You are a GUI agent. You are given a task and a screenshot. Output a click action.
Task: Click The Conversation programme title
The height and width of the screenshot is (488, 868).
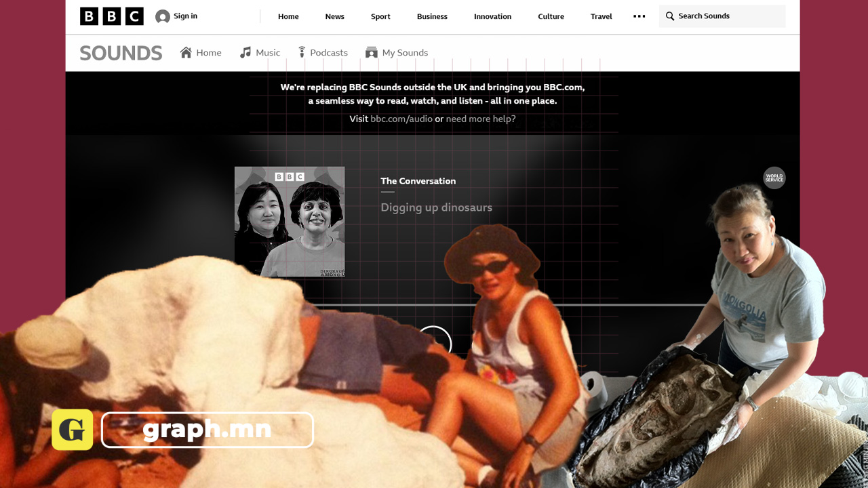(418, 181)
